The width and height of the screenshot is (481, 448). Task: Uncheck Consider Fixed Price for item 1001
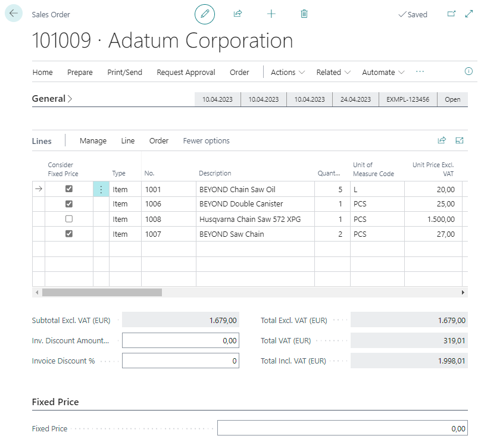(69, 189)
